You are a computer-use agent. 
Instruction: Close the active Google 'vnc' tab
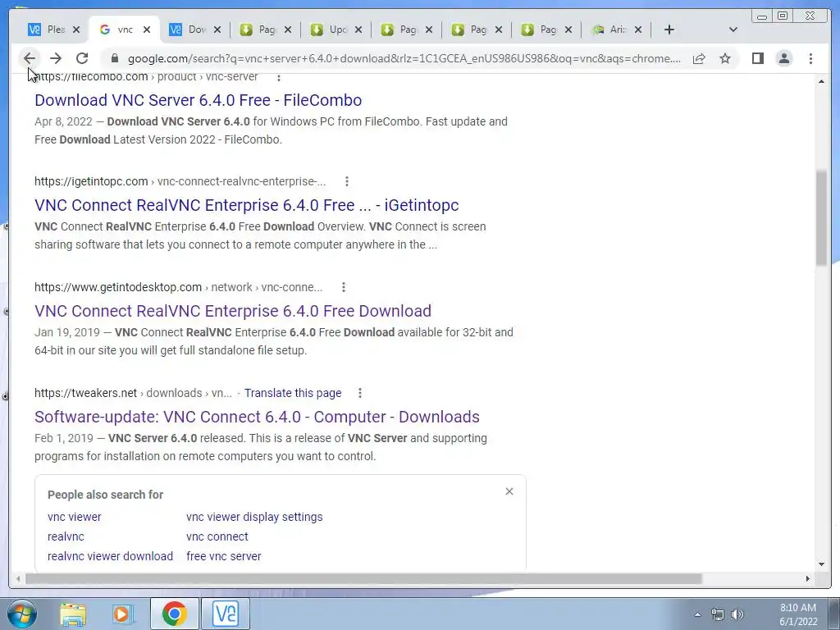click(147, 30)
